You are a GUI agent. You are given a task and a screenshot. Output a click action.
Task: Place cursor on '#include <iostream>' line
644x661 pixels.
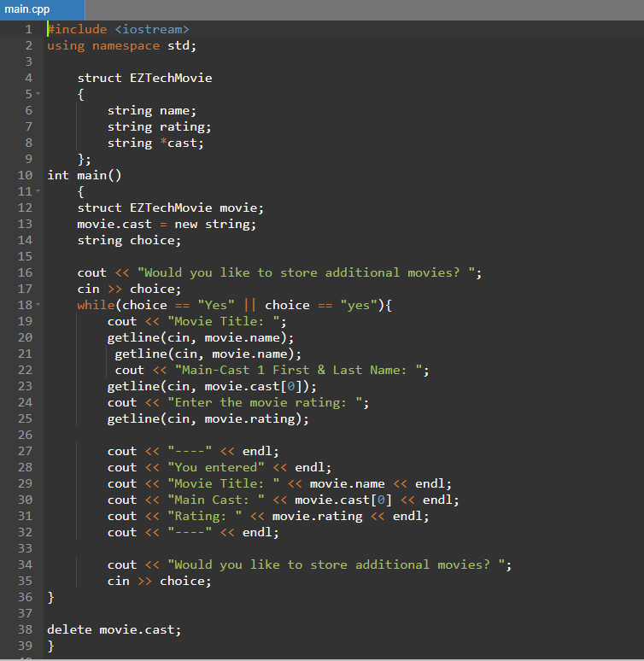click(118, 29)
